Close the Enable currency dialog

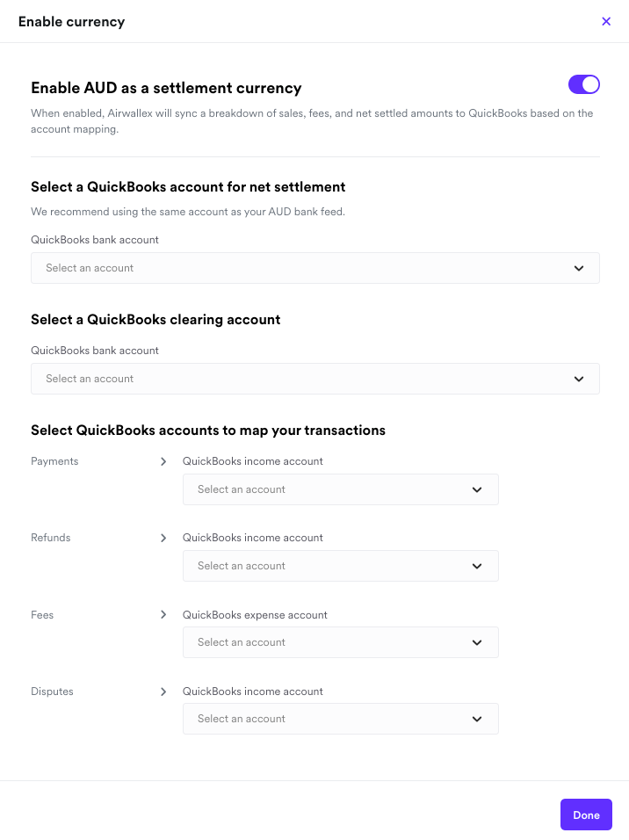click(x=606, y=22)
